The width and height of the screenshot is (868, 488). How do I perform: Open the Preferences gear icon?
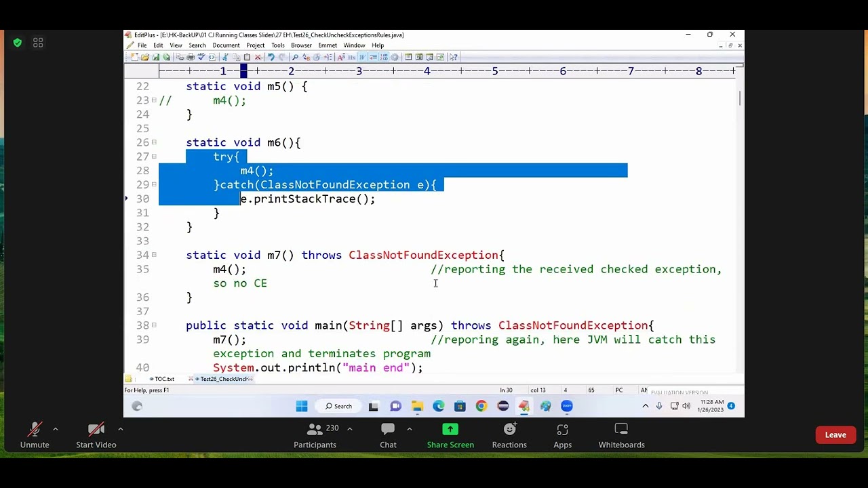pos(395,57)
